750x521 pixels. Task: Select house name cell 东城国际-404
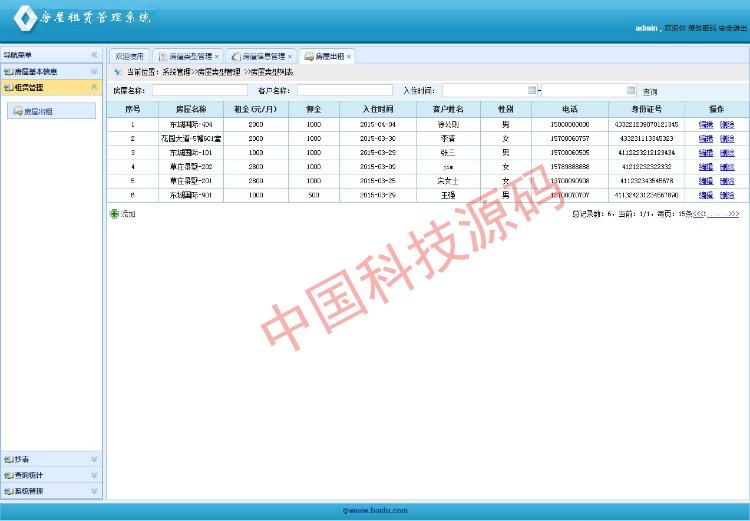(191, 124)
